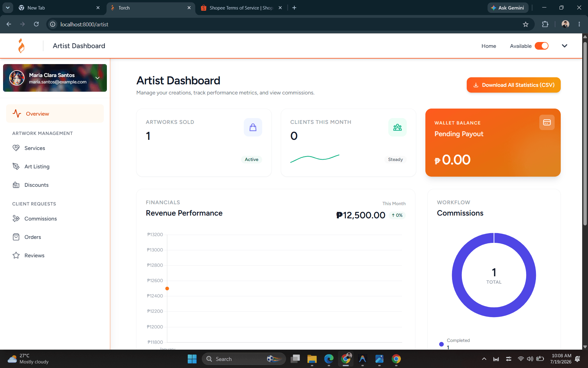Click the Discounts store icon
This screenshot has height=368, width=588.
(x=16, y=185)
